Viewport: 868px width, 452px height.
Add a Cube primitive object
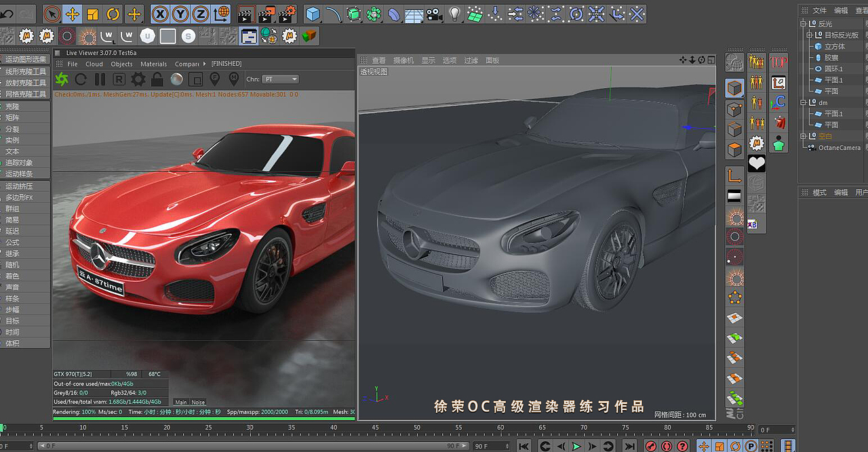click(x=312, y=14)
